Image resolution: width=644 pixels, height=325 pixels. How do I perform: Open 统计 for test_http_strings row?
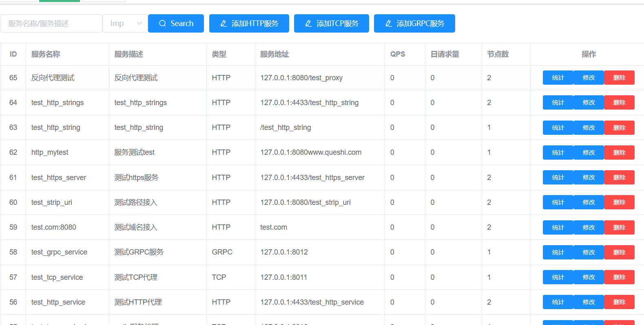(558, 103)
